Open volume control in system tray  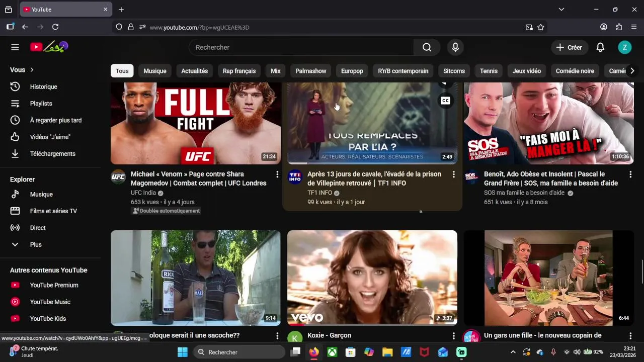click(577, 352)
